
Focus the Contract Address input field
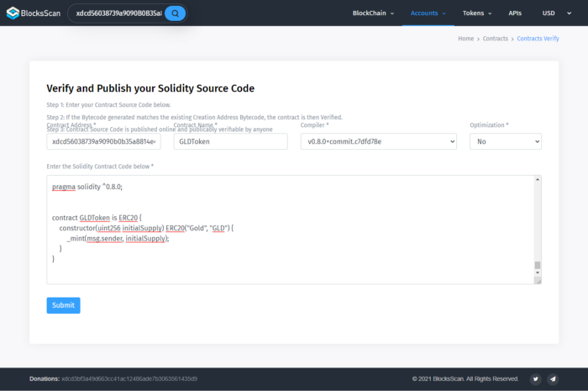click(x=103, y=142)
